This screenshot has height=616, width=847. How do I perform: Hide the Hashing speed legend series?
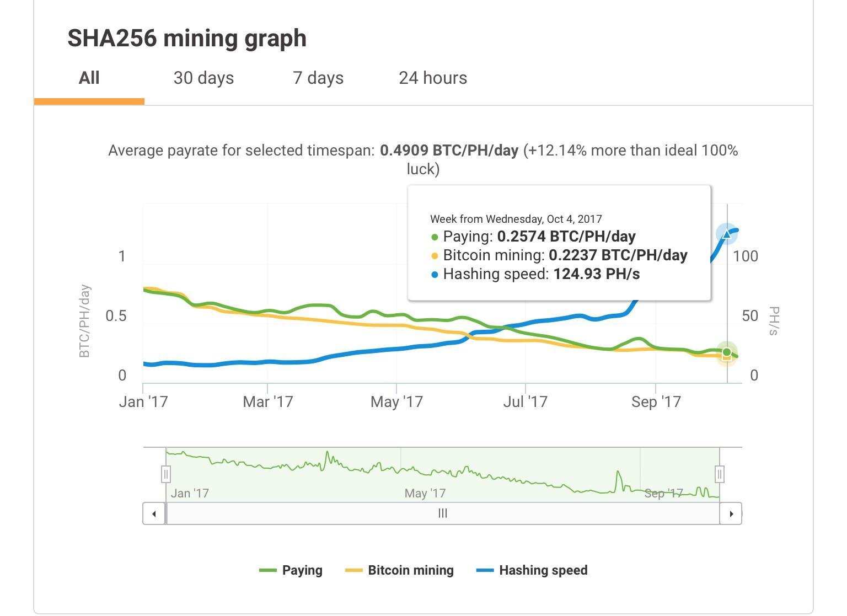click(x=532, y=570)
